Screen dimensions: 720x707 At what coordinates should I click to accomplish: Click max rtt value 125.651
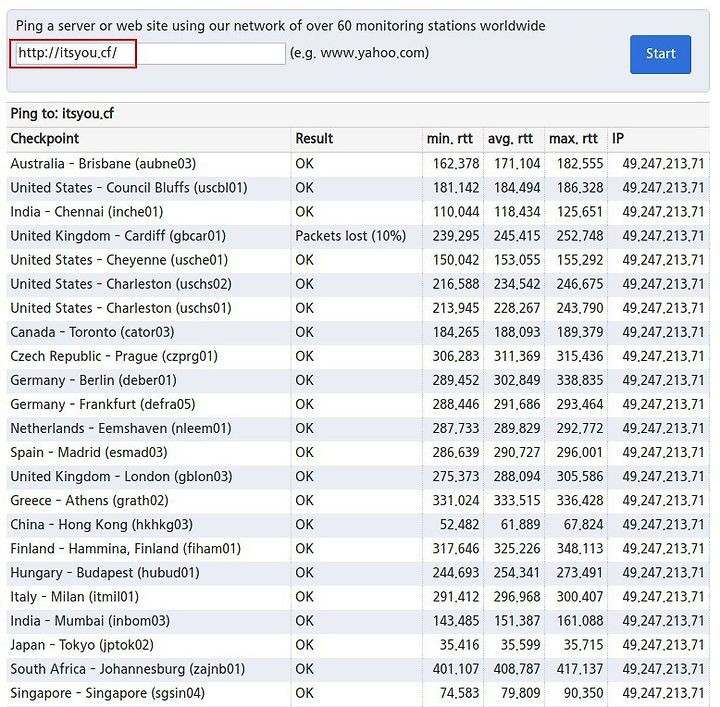click(580, 212)
